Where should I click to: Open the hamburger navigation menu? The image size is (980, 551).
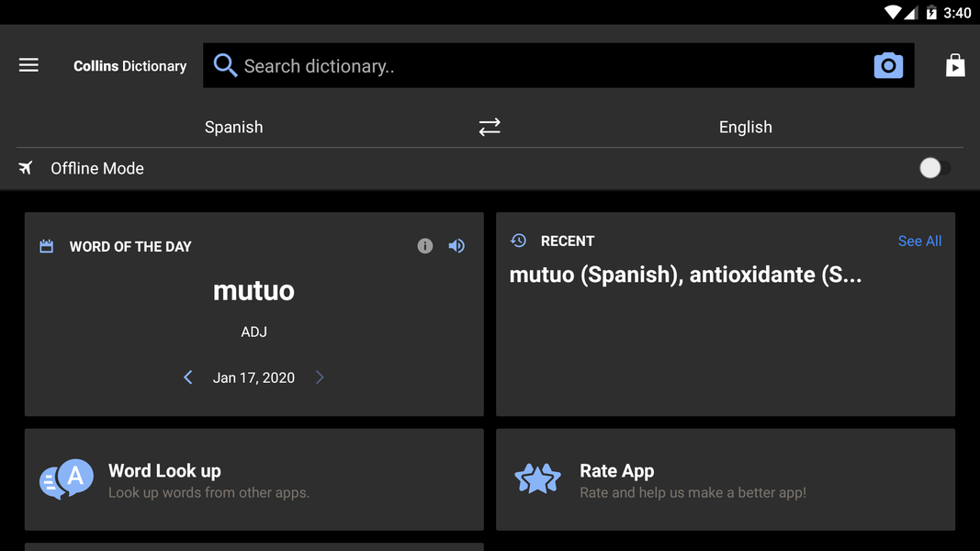(28, 65)
